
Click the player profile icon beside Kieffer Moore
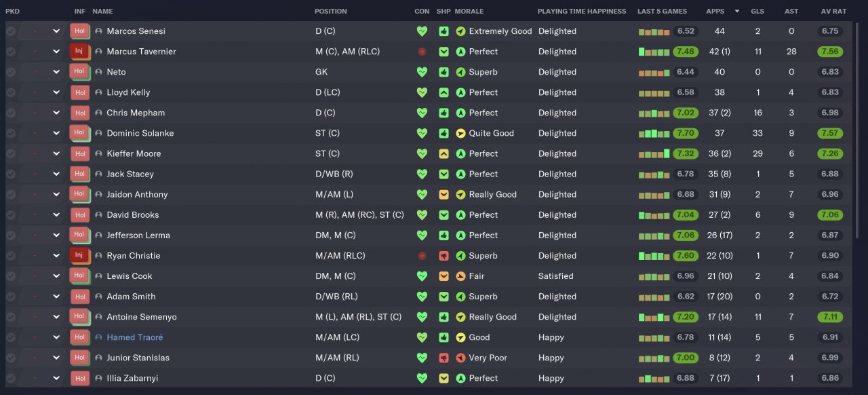tap(98, 154)
